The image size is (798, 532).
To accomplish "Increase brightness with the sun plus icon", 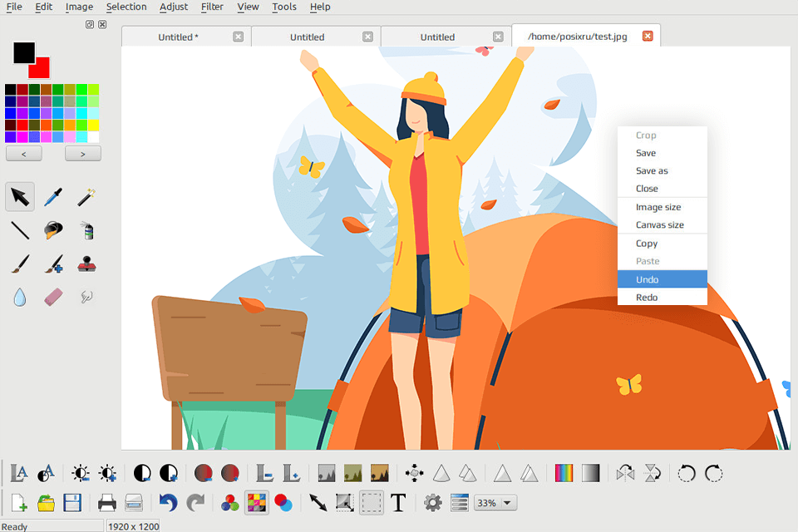I will click(x=107, y=474).
